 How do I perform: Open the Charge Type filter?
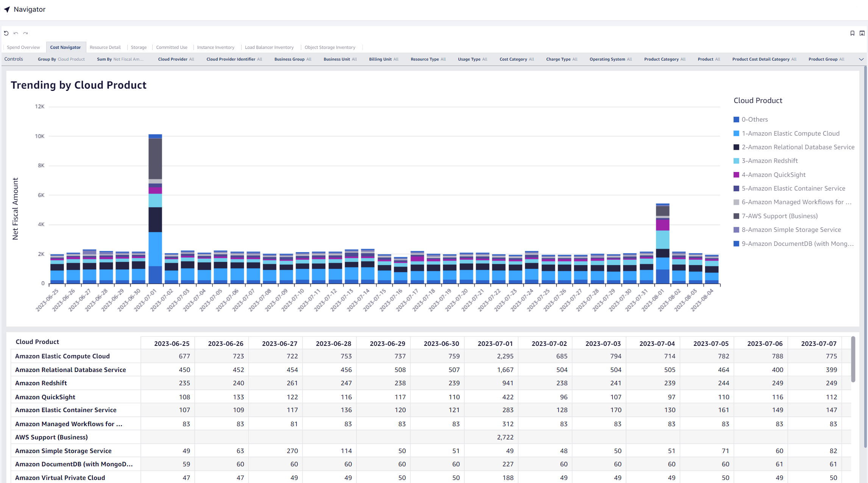click(562, 59)
